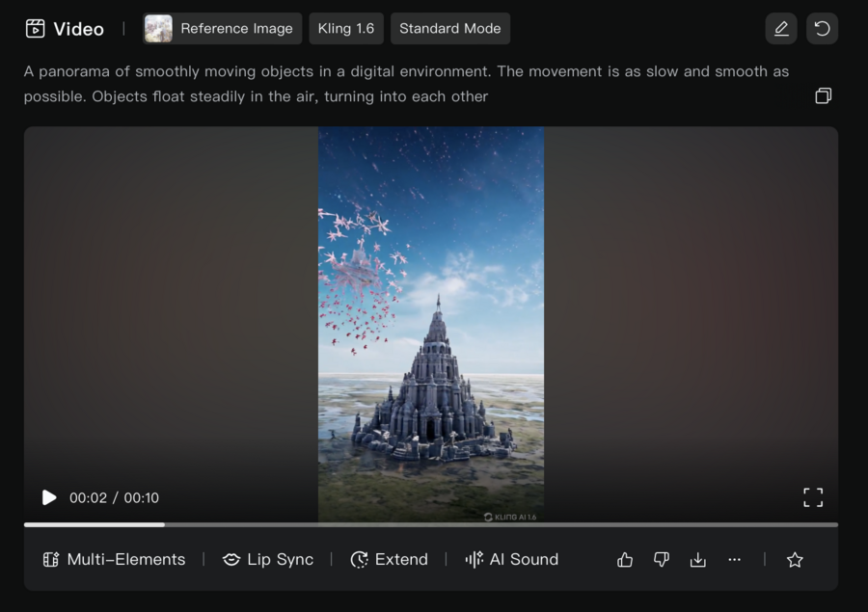Favorite the video with the star icon

[x=795, y=559]
